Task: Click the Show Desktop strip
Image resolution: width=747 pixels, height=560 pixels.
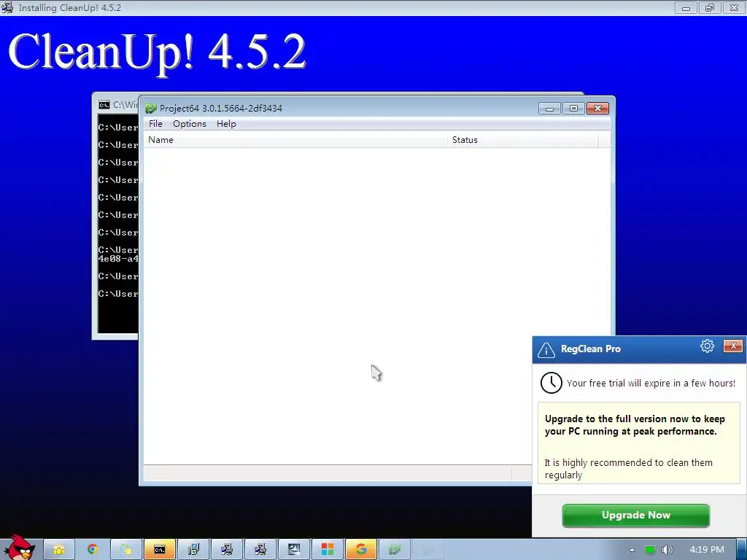Action: (x=742, y=550)
